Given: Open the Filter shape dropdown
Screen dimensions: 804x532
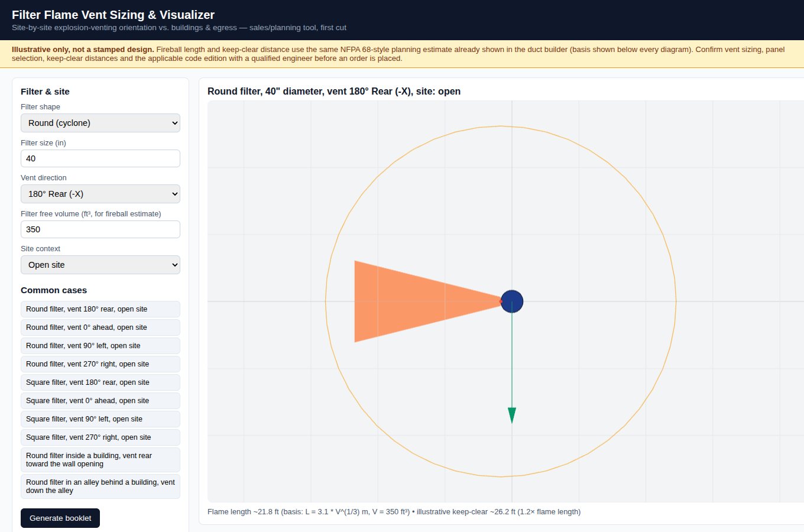Looking at the screenshot, I should click(100, 123).
